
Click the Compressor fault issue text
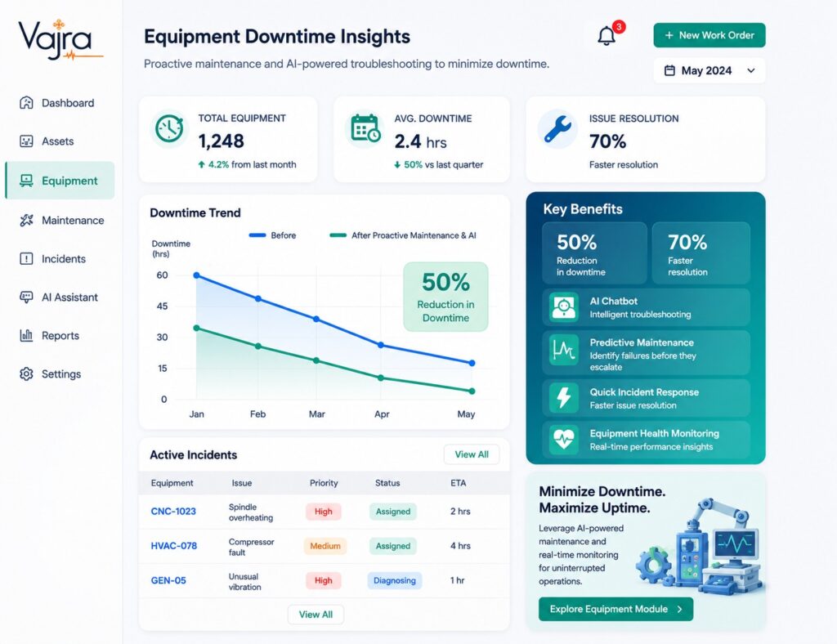click(251, 547)
